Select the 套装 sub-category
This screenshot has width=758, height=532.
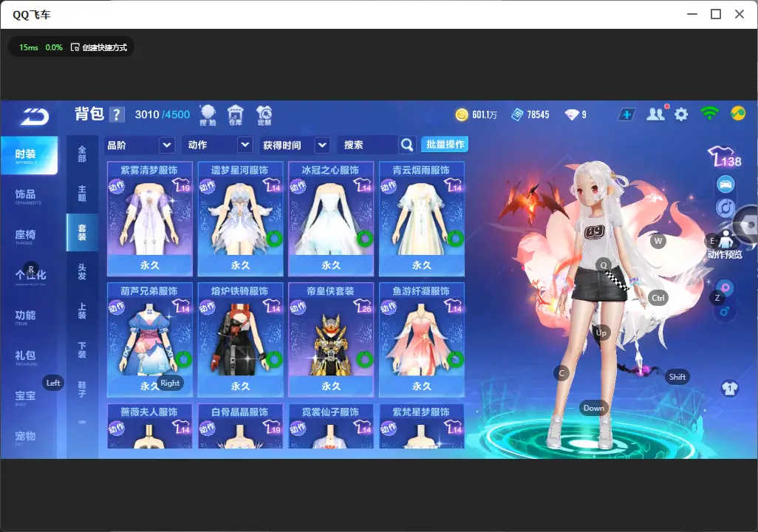point(82,232)
